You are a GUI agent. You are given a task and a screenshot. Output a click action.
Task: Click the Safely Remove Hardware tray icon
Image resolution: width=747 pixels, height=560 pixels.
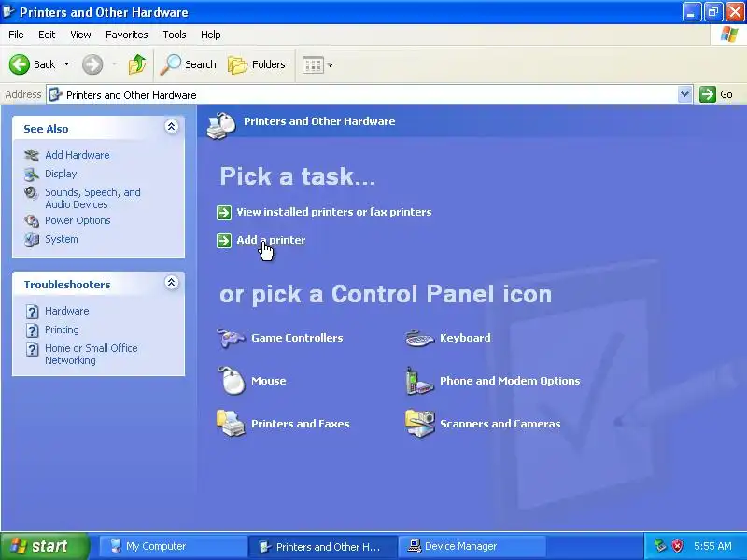[x=660, y=546]
